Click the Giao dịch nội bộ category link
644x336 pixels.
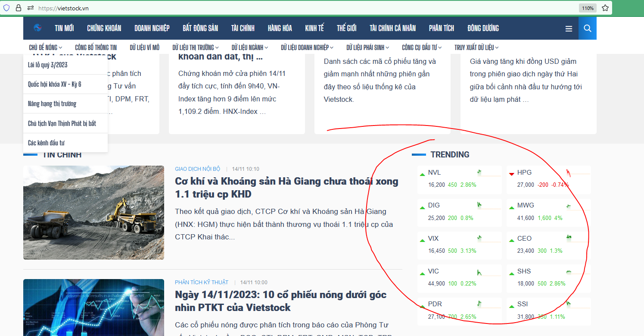tap(197, 169)
